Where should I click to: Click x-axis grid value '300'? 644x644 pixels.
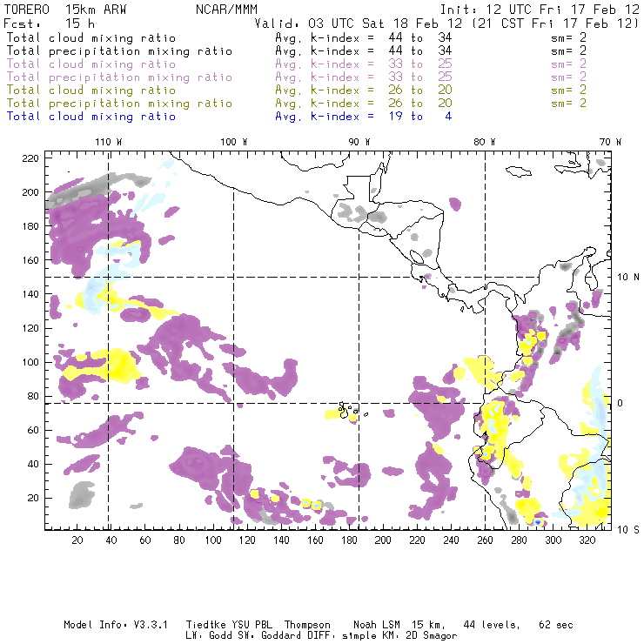[x=553, y=540]
